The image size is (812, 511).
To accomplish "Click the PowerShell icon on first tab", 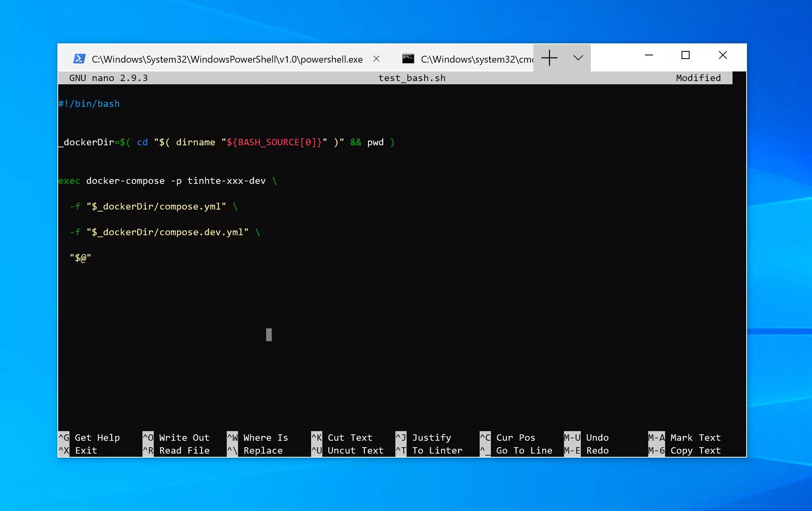I will click(79, 59).
